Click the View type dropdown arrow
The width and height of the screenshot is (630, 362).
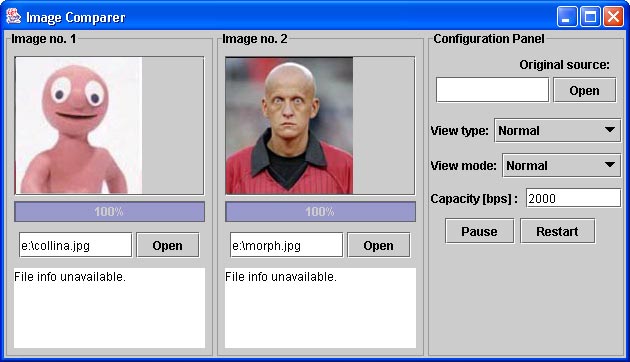[x=610, y=130]
